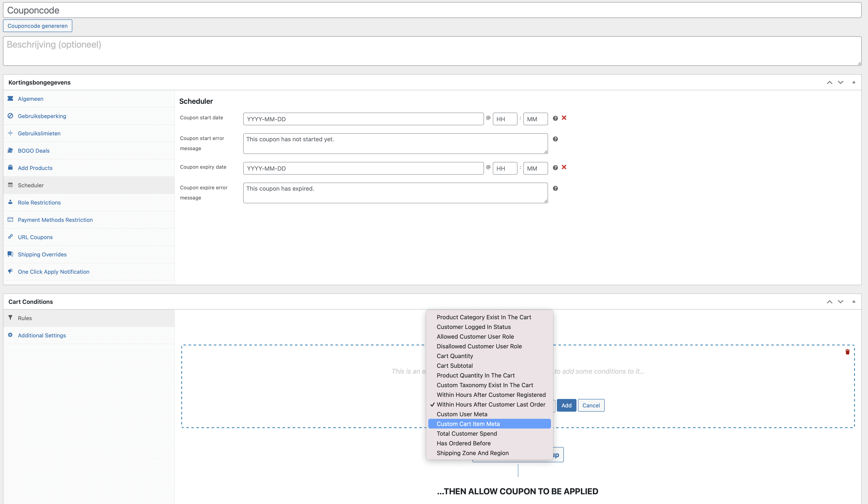Click the coupon expiry date field
This screenshot has height=504, width=868.
pos(363,168)
